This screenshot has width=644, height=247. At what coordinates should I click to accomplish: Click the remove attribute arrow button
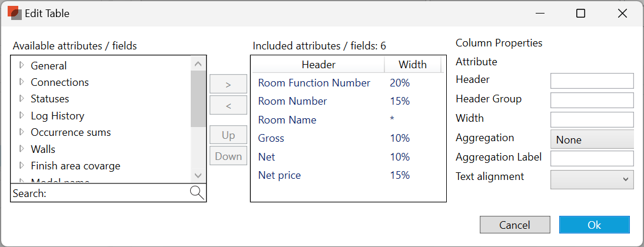pos(228,105)
